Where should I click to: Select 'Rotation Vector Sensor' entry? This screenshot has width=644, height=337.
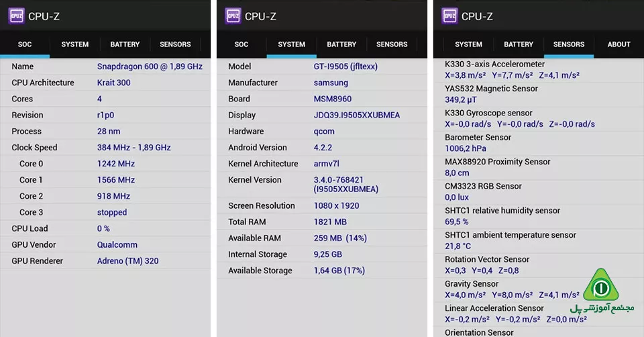(487, 260)
